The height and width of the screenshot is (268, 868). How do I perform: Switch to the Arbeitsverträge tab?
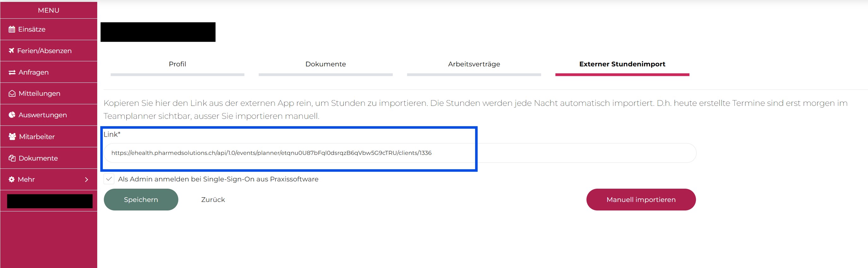[x=474, y=64]
